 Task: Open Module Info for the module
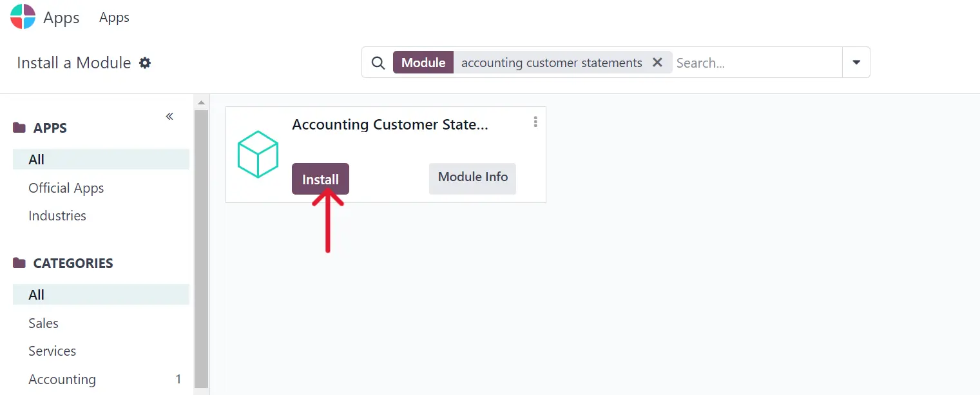pyautogui.click(x=473, y=177)
